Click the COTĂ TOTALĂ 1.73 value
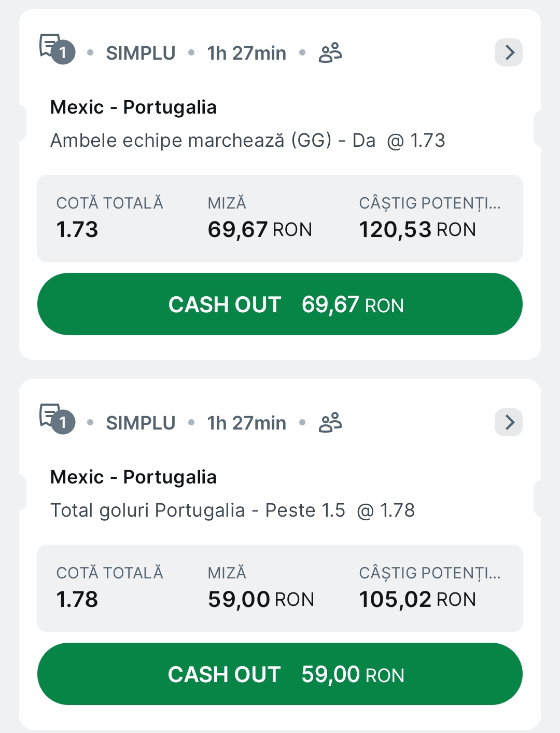 [x=77, y=229]
